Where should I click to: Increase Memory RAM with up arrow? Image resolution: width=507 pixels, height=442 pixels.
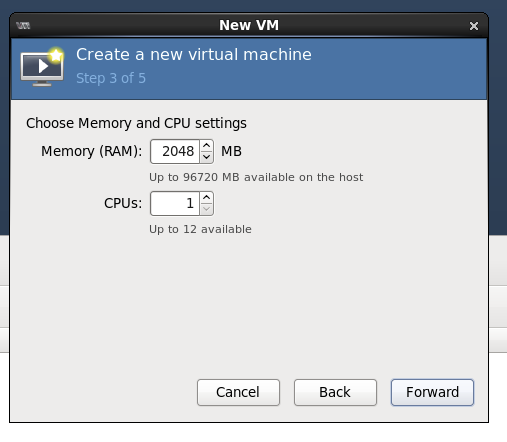[x=207, y=146]
